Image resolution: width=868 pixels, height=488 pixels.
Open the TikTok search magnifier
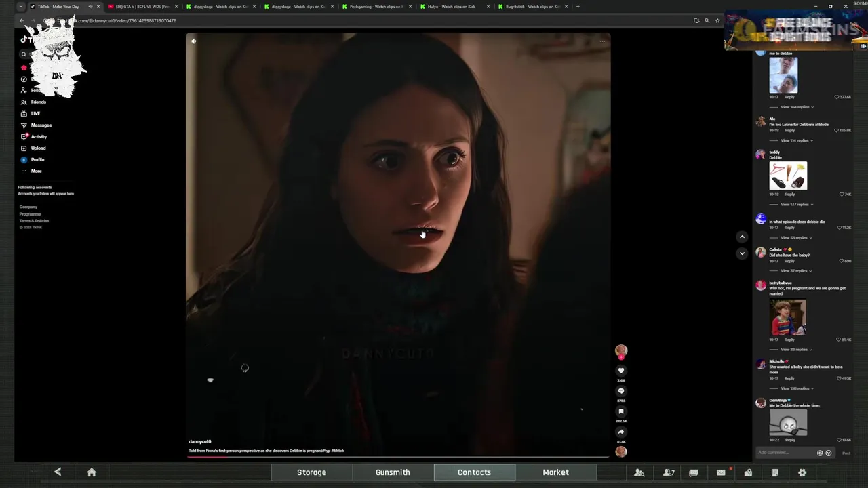click(24, 54)
